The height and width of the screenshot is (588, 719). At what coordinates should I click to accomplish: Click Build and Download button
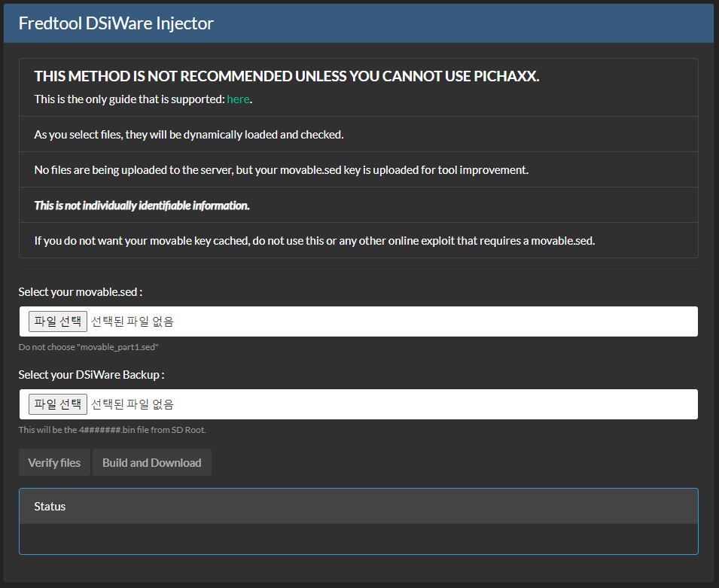pos(152,462)
